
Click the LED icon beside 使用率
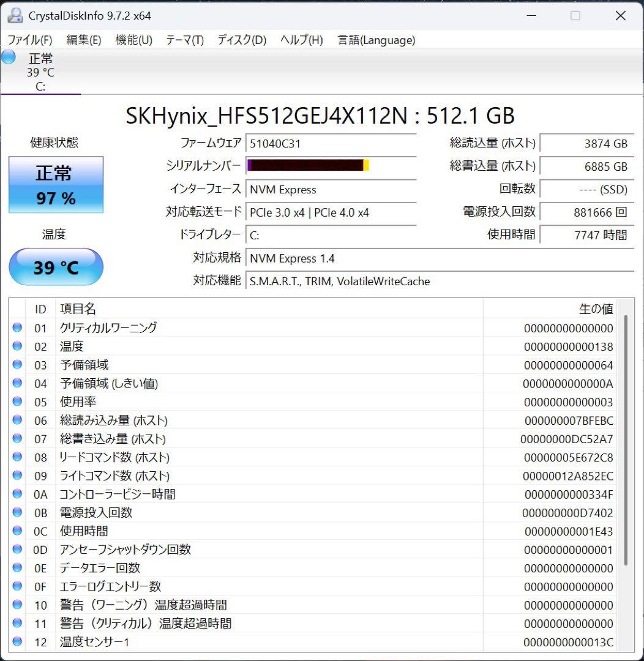coord(17,401)
